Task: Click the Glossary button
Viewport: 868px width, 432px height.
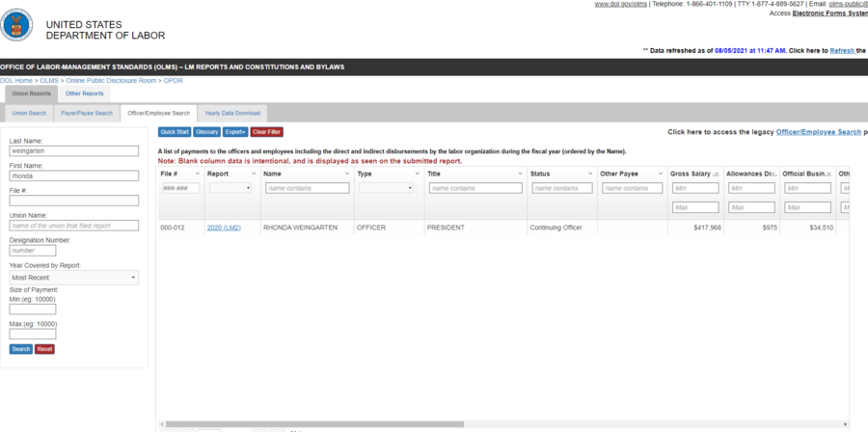Action: coord(207,132)
